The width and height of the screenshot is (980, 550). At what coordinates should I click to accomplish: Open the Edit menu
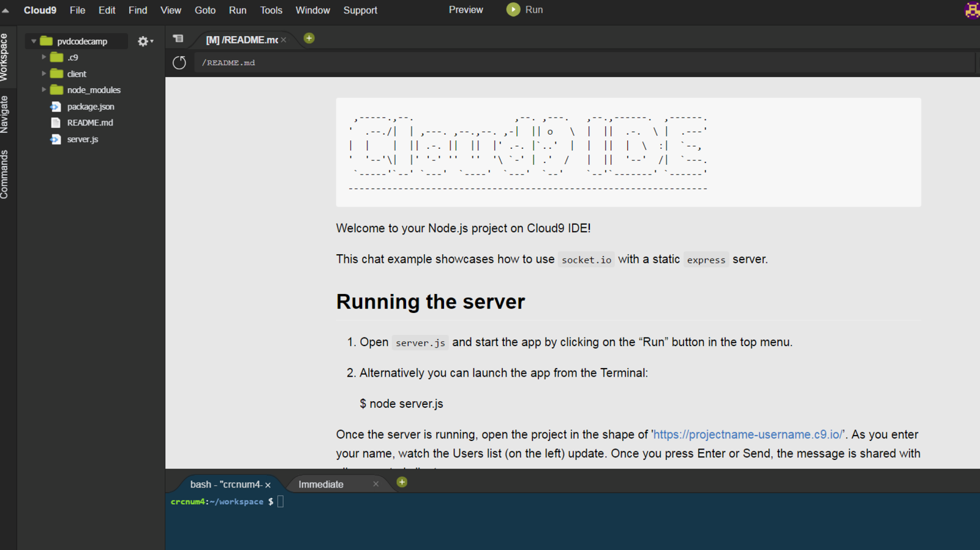[107, 10]
